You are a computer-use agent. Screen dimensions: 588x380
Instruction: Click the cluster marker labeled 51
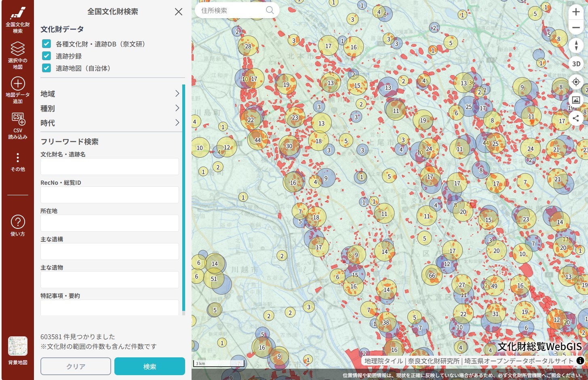click(214, 279)
